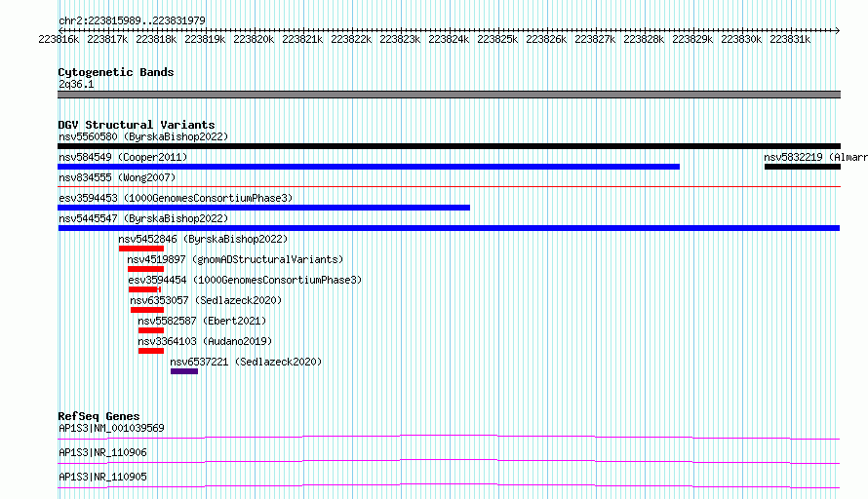Image resolution: width=868 pixels, height=499 pixels.
Task: Select the nsv5560580 (ByrskaBishop2022) label
Action: tap(143, 136)
